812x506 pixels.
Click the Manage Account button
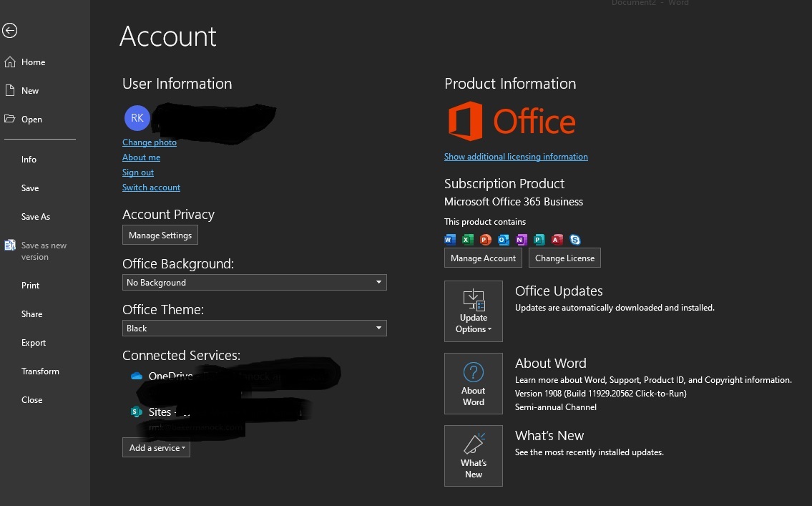483,258
